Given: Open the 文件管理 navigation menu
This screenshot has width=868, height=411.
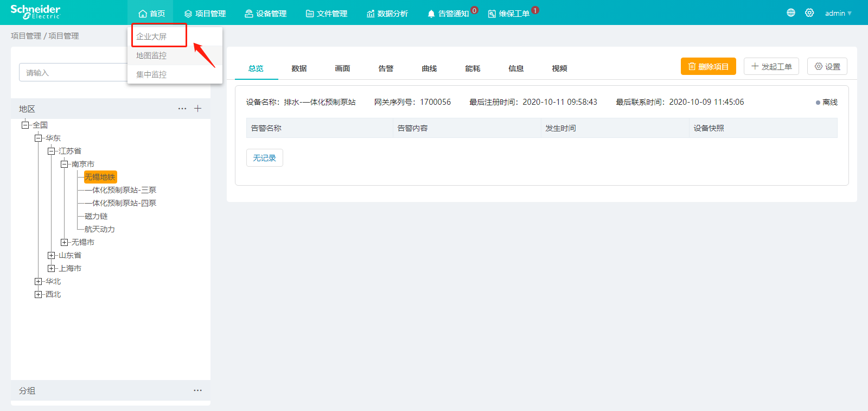Looking at the screenshot, I should click(327, 14).
